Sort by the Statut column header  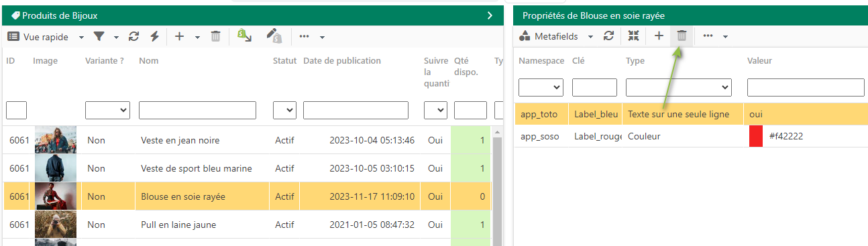tap(284, 61)
